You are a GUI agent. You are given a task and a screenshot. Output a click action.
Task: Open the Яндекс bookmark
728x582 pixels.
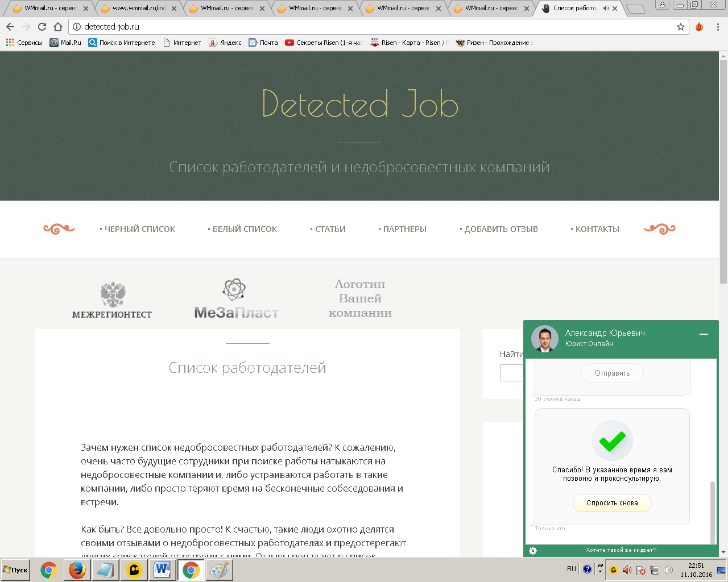[225, 43]
